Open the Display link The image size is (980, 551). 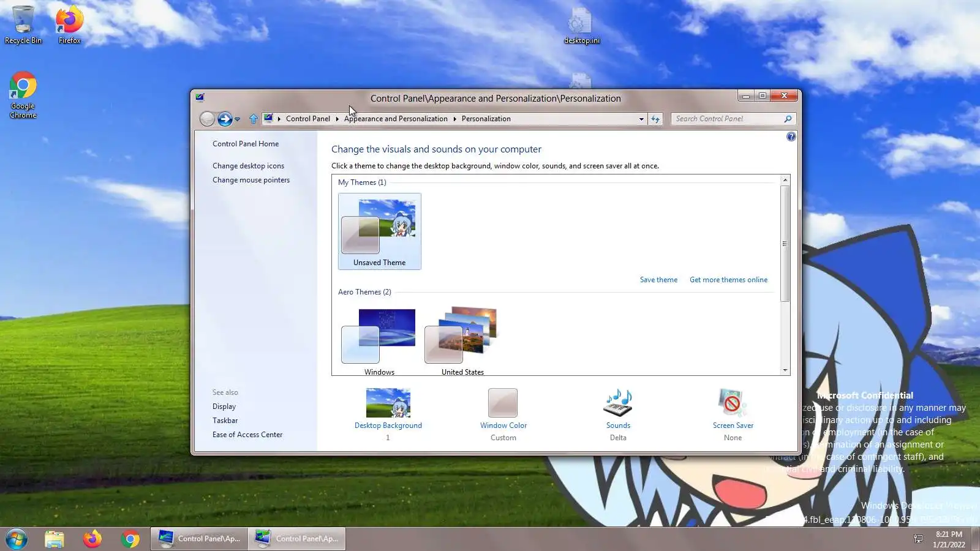[224, 407]
